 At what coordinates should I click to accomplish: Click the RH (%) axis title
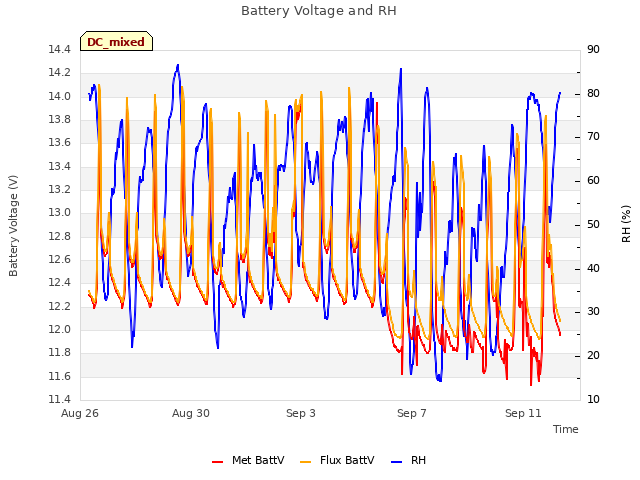(x=626, y=224)
